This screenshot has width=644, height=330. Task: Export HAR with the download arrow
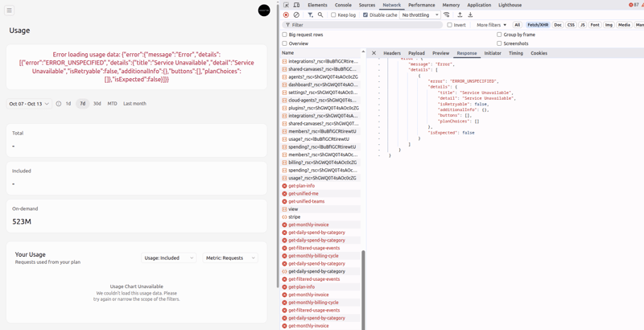coord(470,14)
